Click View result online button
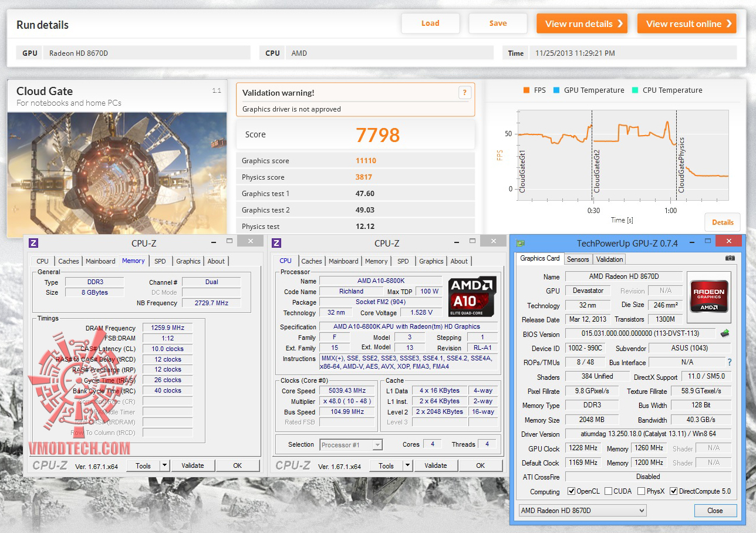 click(687, 23)
